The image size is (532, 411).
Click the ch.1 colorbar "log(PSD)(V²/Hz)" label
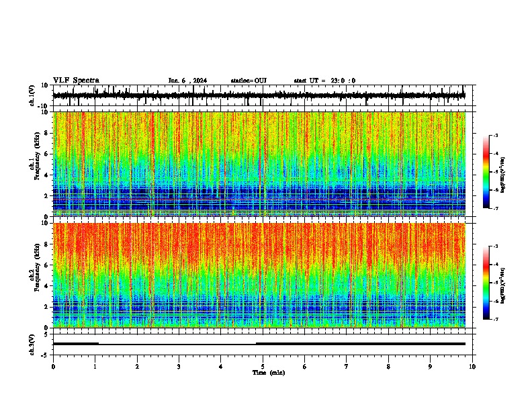coord(503,175)
